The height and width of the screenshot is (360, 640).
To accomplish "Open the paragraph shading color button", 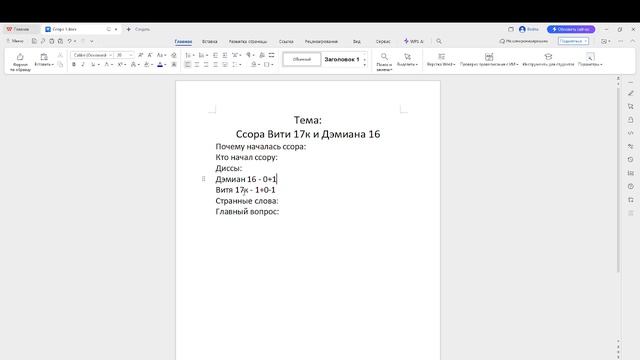I will pos(254,64).
